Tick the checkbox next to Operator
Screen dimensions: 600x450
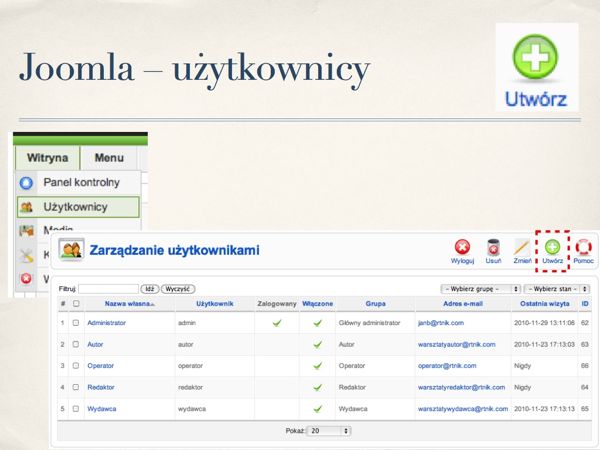[76, 366]
